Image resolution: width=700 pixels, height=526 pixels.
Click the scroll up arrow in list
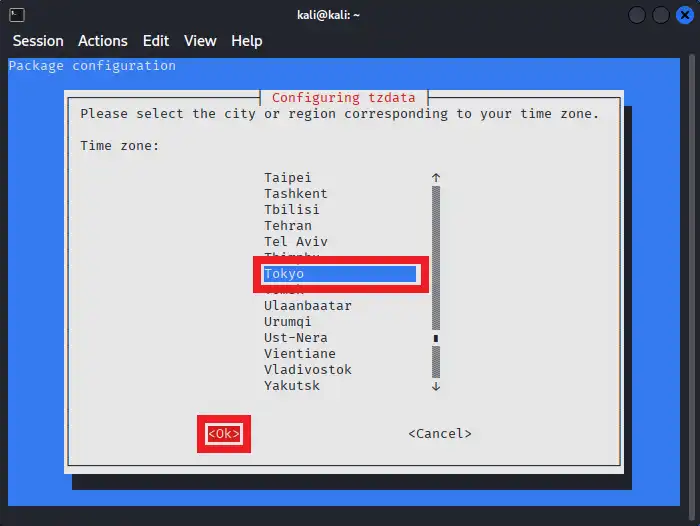coord(436,177)
